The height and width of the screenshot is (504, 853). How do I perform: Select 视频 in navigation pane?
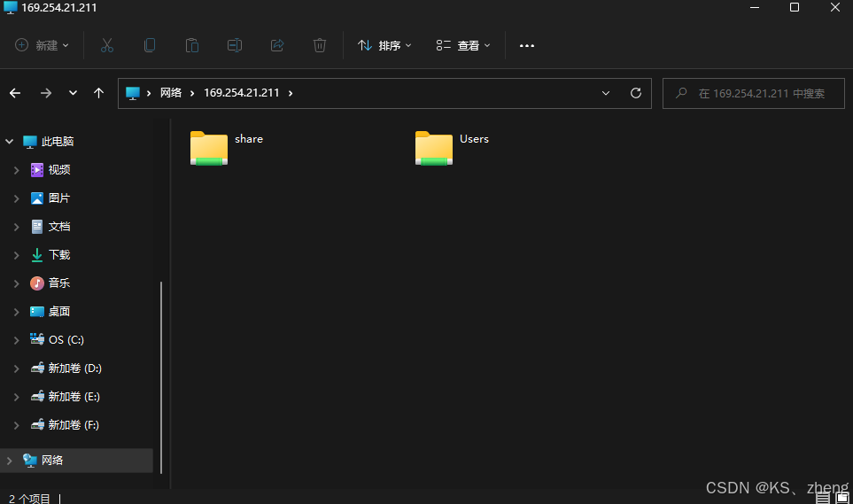(x=58, y=170)
